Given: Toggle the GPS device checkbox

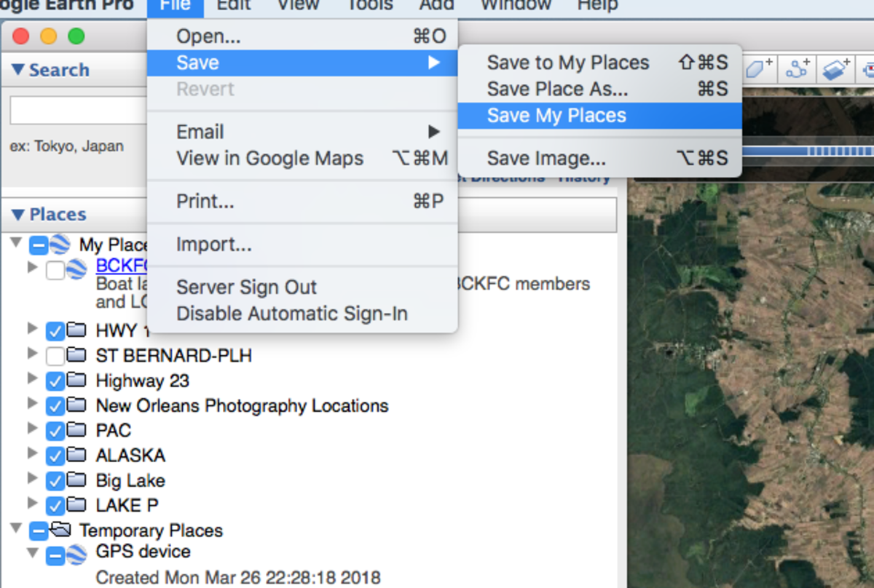Looking at the screenshot, I should 55,557.
